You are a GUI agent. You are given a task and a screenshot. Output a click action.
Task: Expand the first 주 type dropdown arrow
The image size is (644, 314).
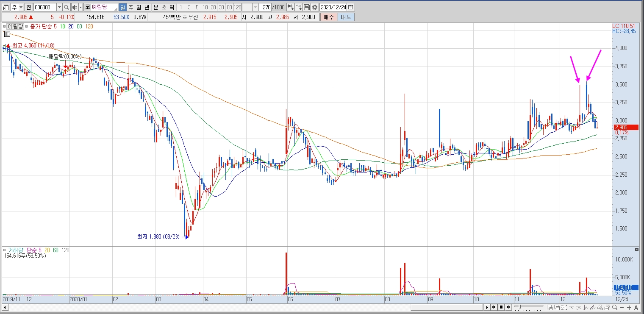(21, 7)
